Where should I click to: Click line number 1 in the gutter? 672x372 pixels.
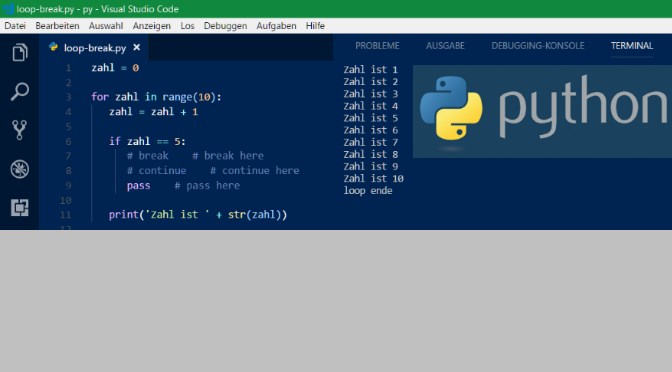(68, 68)
